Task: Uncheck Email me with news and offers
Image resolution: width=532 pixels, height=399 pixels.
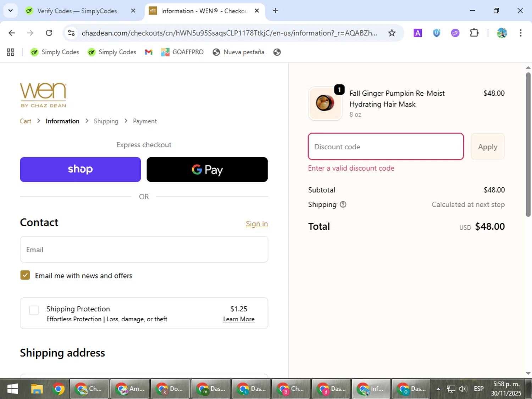Action: (x=25, y=275)
